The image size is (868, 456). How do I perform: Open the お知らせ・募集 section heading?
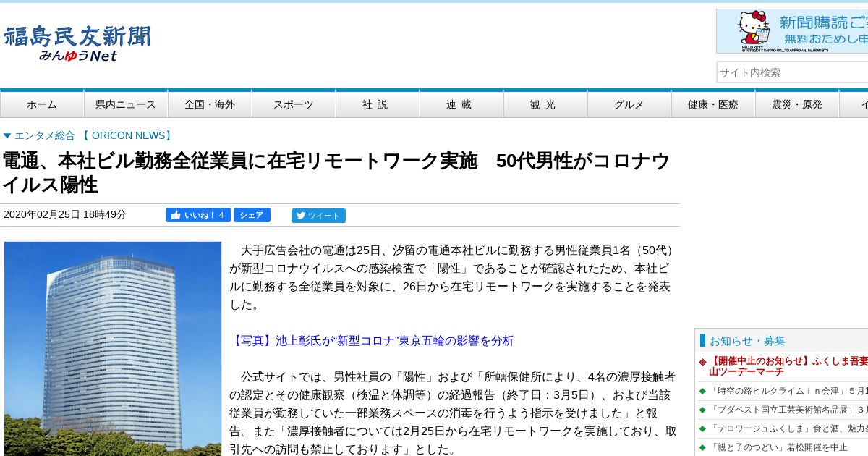coord(747,341)
